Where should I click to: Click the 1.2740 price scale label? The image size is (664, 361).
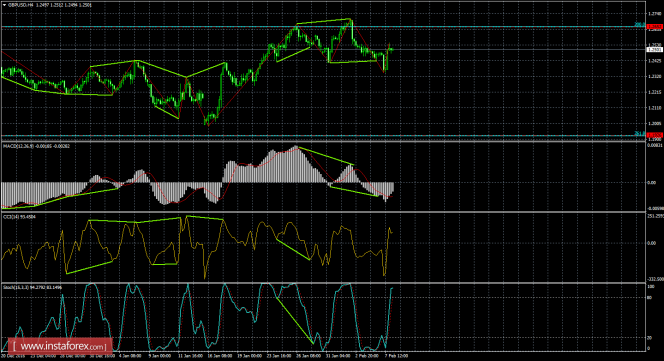[x=654, y=14]
